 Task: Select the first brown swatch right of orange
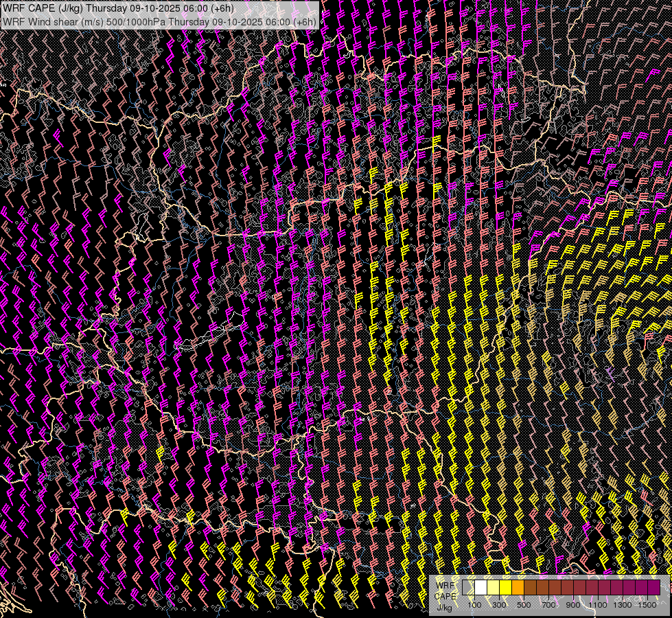530,587
